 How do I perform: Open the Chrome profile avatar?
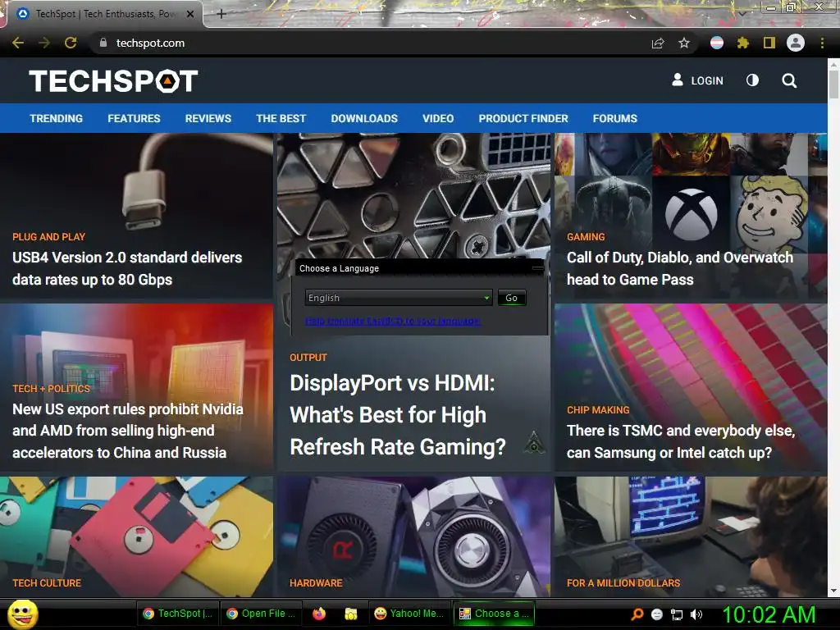pyautogui.click(x=796, y=43)
